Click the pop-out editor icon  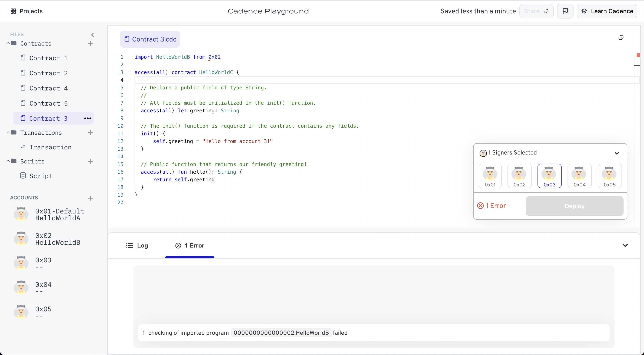coord(621,37)
